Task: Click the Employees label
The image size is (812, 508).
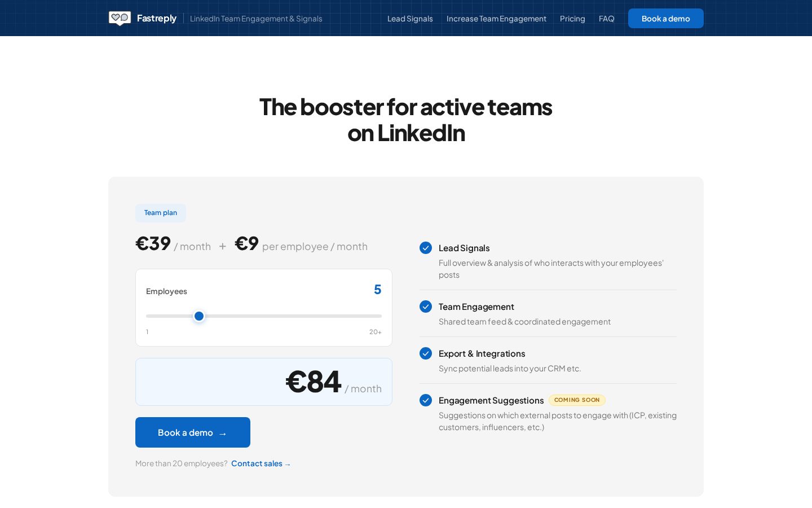Action: point(166,291)
